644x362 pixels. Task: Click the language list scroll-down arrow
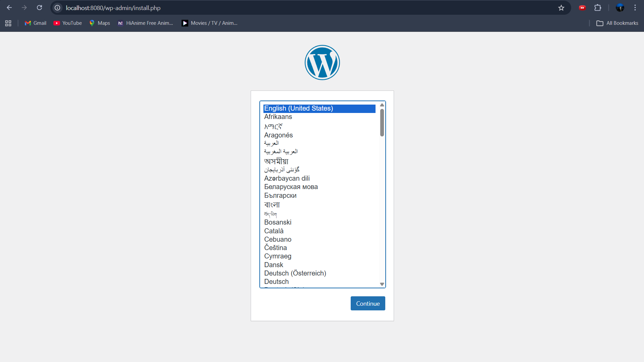382,284
